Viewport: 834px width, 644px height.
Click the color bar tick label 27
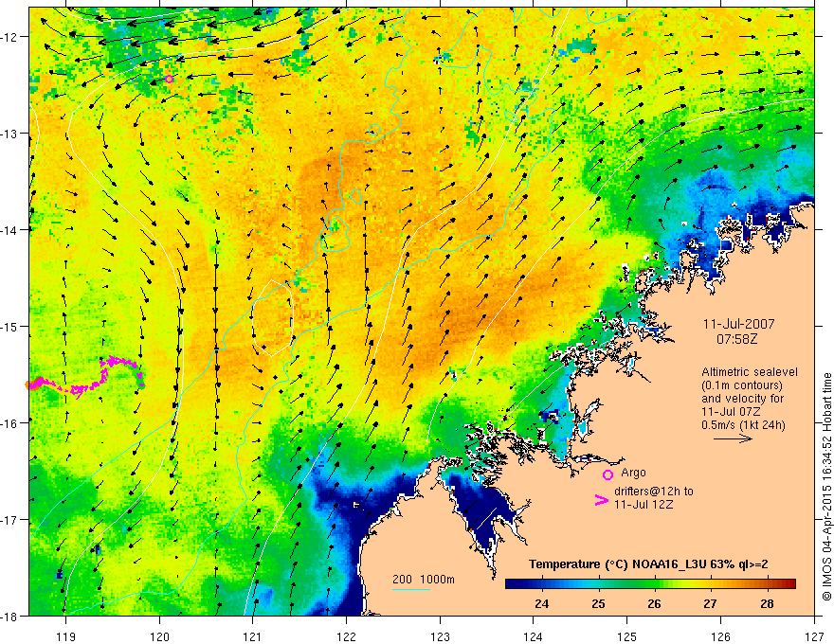click(x=710, y=604)
